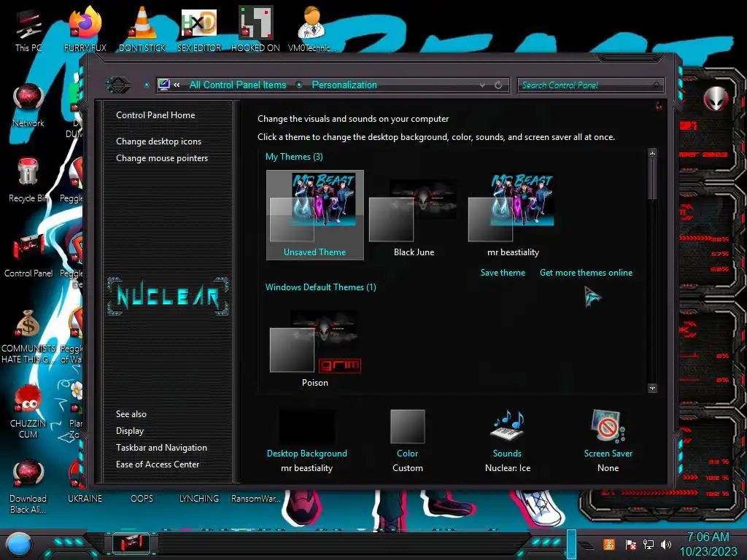747x560 pixels.
Task: Open Control Panel Home
Action: 155,114
